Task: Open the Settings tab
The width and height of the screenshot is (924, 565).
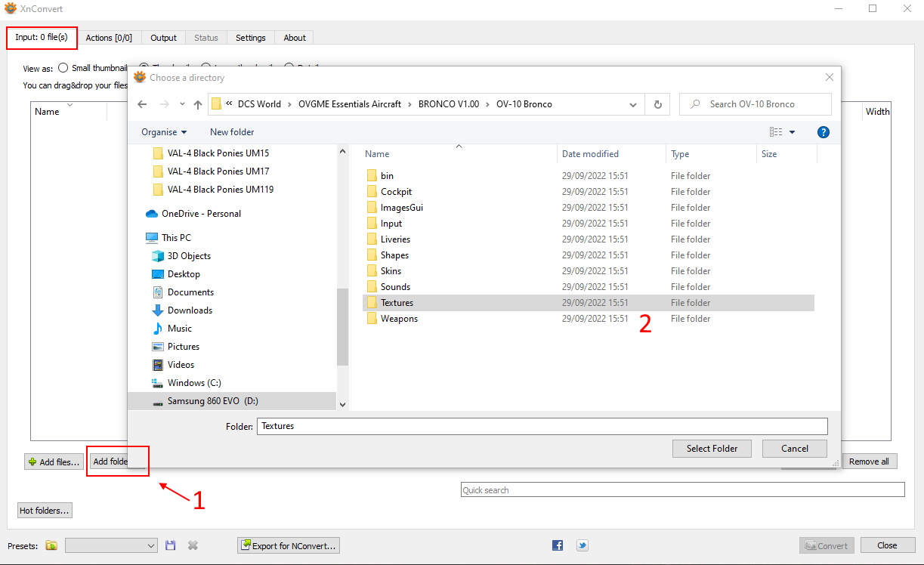Action: [x=251, y=38]
